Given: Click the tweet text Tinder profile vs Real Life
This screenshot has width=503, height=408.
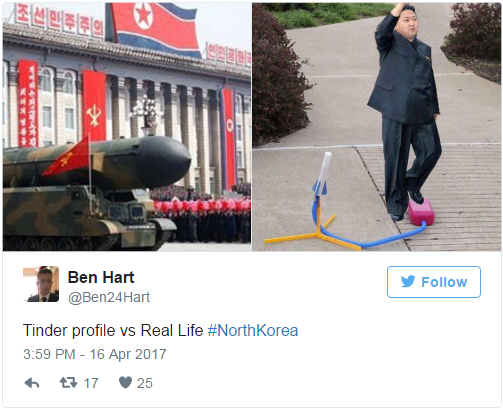Looking at the screenshot, I should [113, 331].
